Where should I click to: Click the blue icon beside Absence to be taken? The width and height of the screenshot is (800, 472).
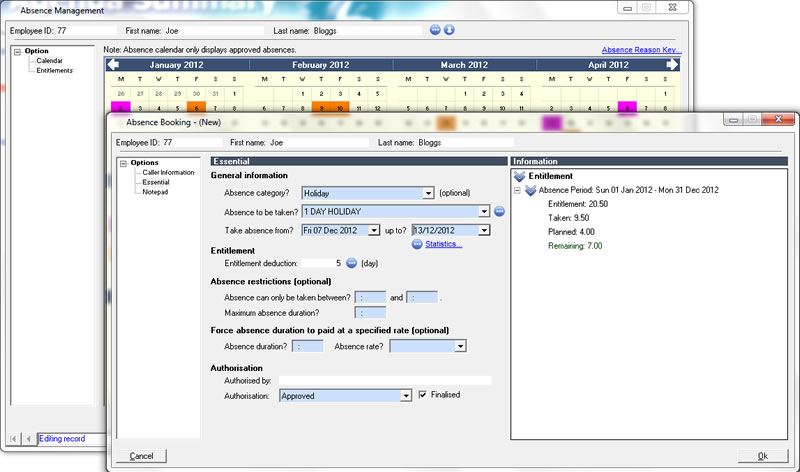click(x=500, y=212)
